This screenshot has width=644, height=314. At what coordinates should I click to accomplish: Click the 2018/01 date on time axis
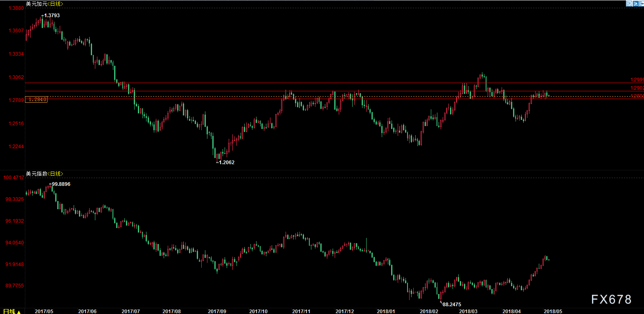tap(386, 311)
